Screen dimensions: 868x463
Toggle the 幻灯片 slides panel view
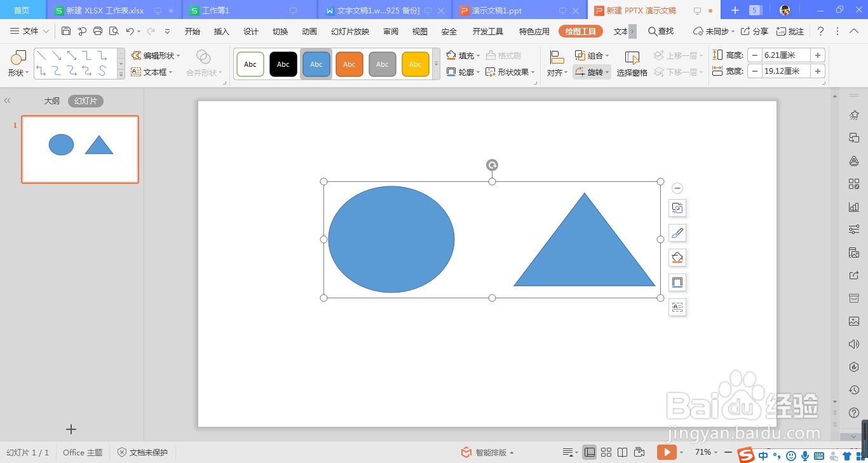point(86,100)
